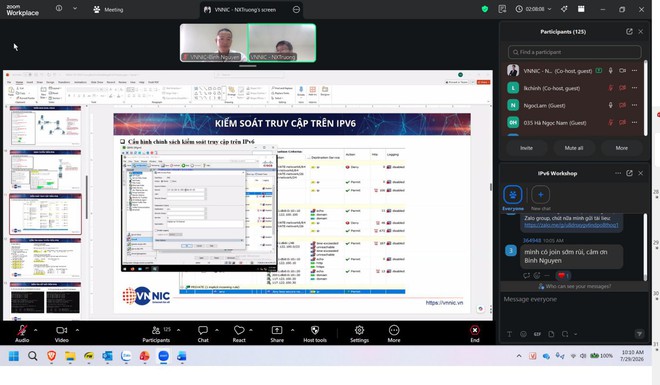Open the meeting timer dropdown
This screenshot has width=660, height=385.
tap(549, 9)
